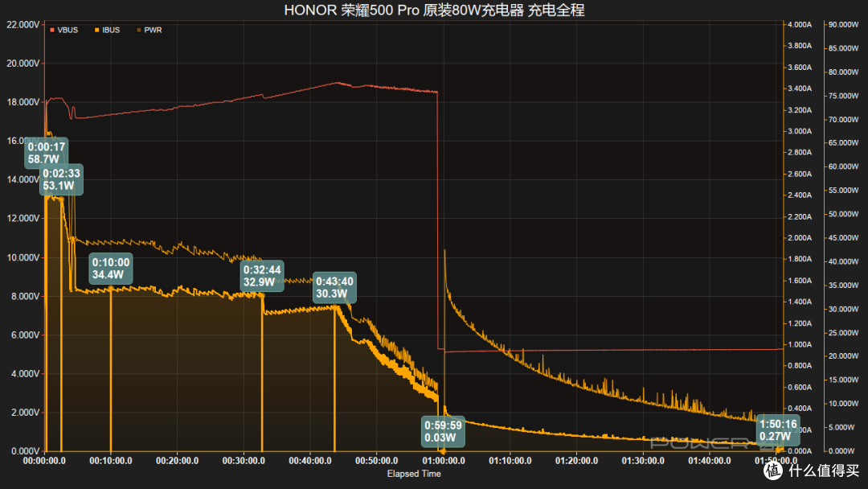Click the 22.000V voltage axis label
The width and height of the screenshot is (868, 489).
tap(23, 24)
